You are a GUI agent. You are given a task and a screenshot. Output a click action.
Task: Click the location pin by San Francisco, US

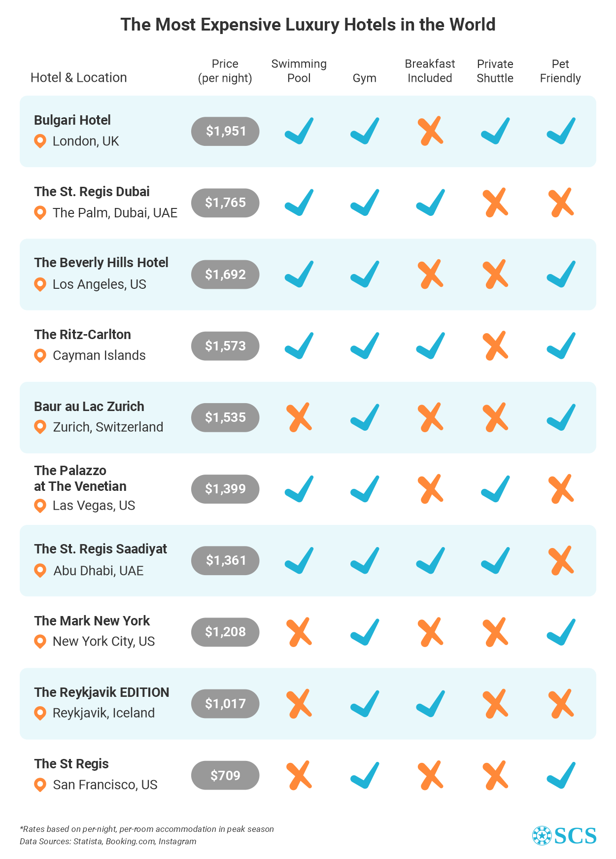click(x=40, y=785)
